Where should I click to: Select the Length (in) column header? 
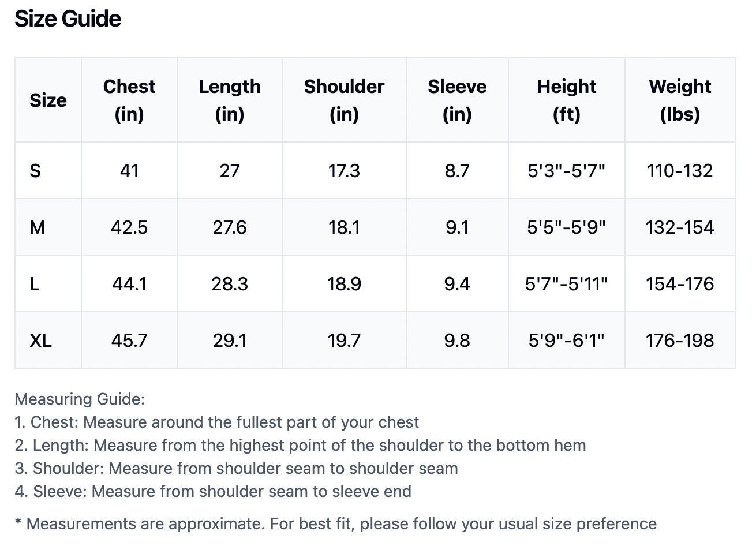230,100
